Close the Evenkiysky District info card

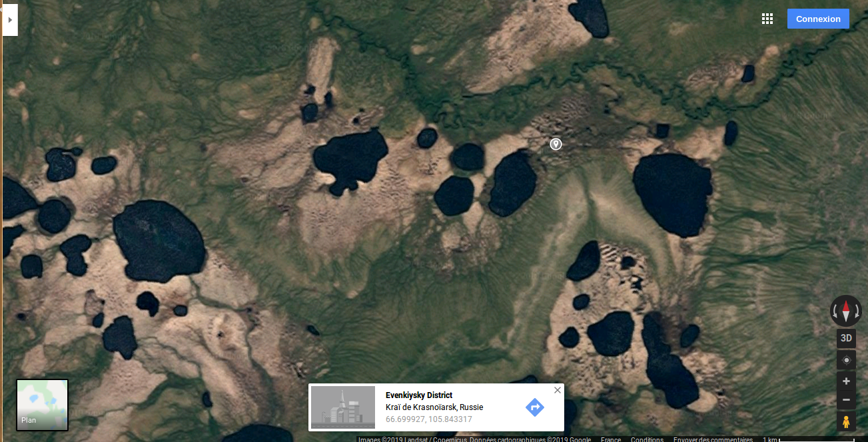tap(558, 390)
